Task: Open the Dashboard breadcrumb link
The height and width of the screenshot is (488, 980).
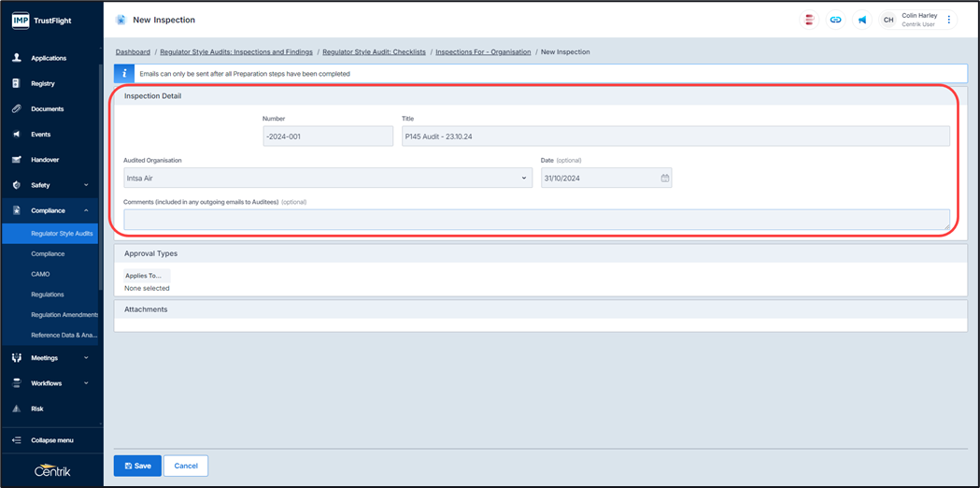Action: (x=133, y=52)
